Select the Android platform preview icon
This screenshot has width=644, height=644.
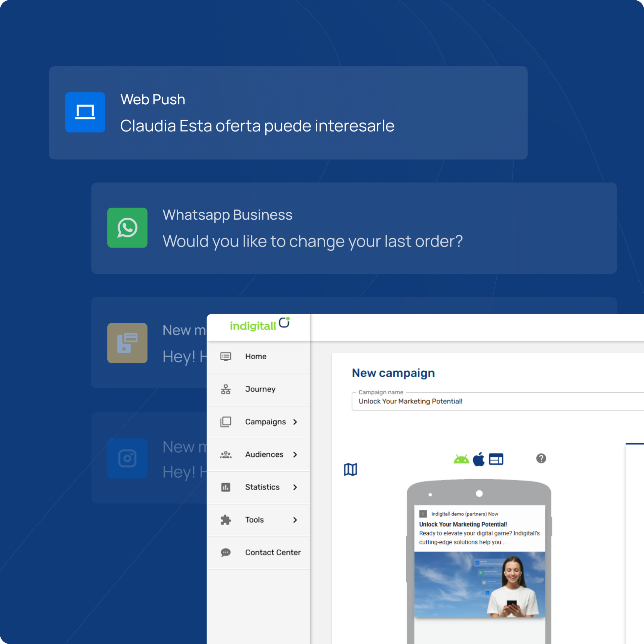(x=461, y=459)
